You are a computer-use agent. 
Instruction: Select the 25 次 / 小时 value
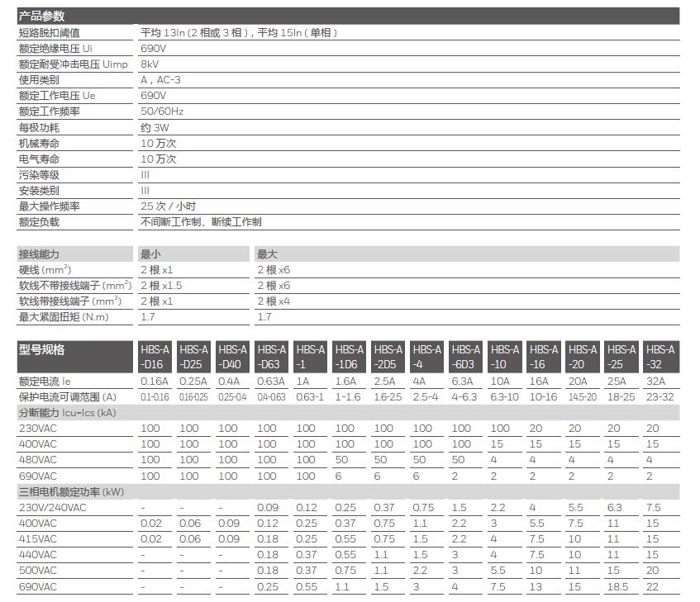pos(169,206)
